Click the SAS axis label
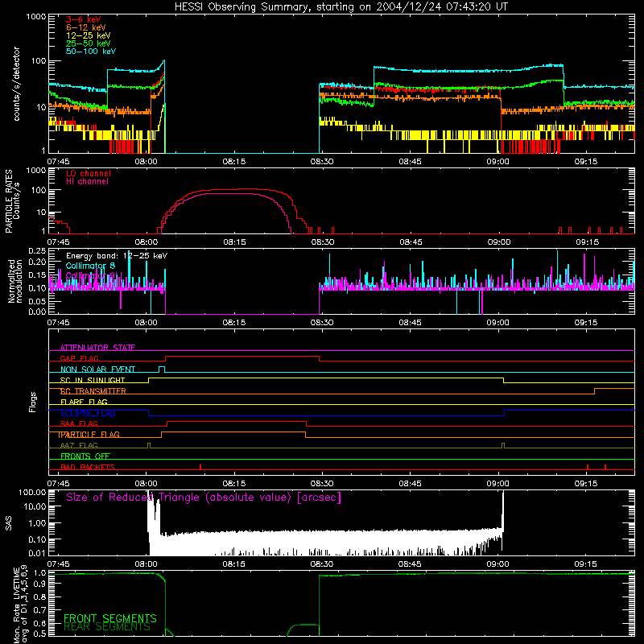The height and width of the screenshot is (644, 644). point(9,523)
